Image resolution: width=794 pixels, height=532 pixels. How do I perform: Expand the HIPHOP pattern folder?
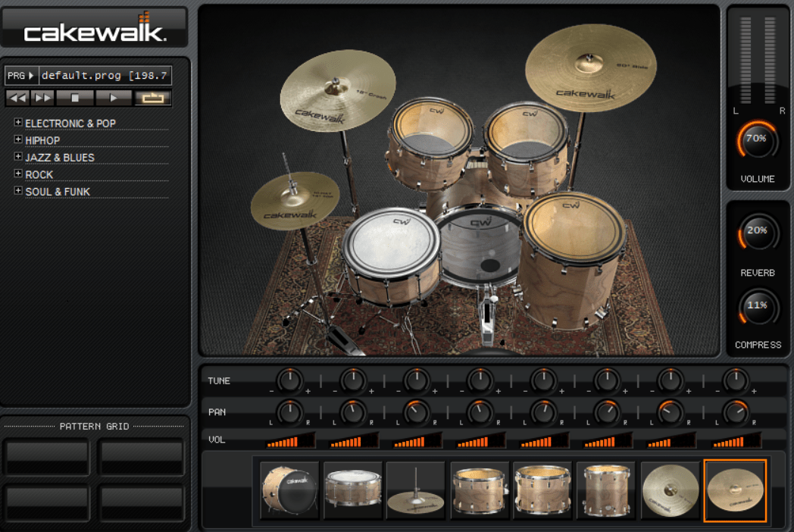(x=17, y=139)
